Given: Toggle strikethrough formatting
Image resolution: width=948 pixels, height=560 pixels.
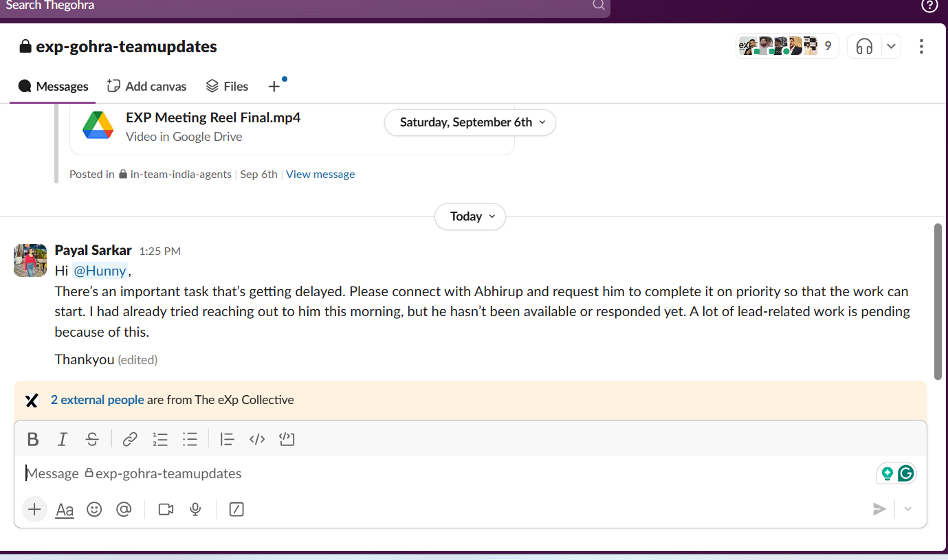Looking at the screenshot, I should tap(92, 439).
